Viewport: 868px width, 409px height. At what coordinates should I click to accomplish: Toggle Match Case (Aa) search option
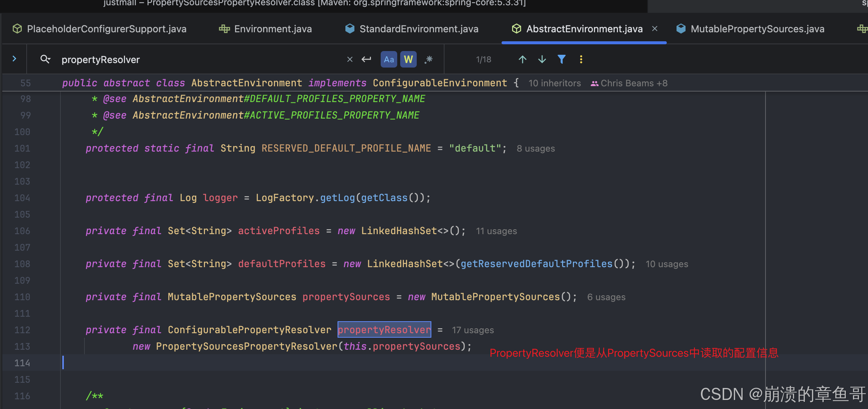pyautogui.click(x=389, y=59)
